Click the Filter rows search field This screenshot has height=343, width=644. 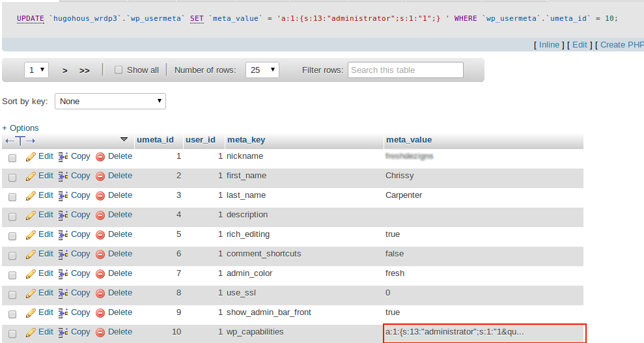click(406, 70)
